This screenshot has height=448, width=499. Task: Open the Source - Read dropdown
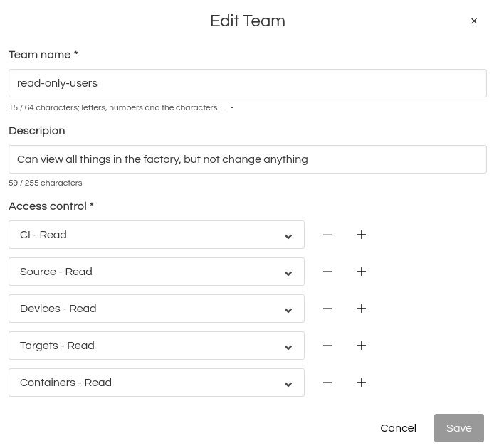point(157,272)
